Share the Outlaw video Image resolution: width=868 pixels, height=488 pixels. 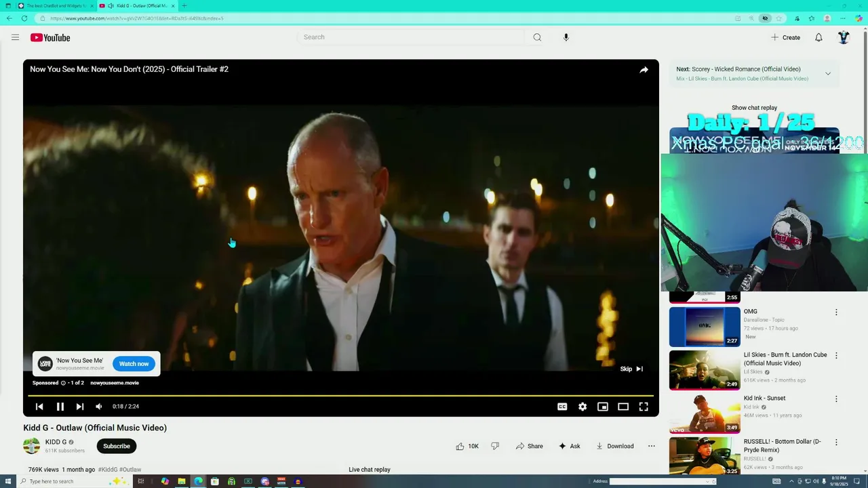529,446
